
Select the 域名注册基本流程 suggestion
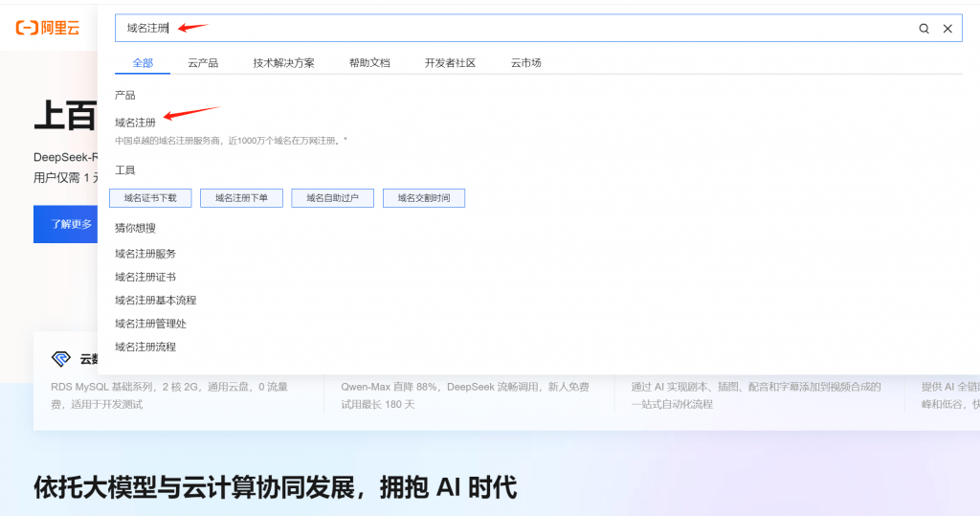tap(156, 301)
